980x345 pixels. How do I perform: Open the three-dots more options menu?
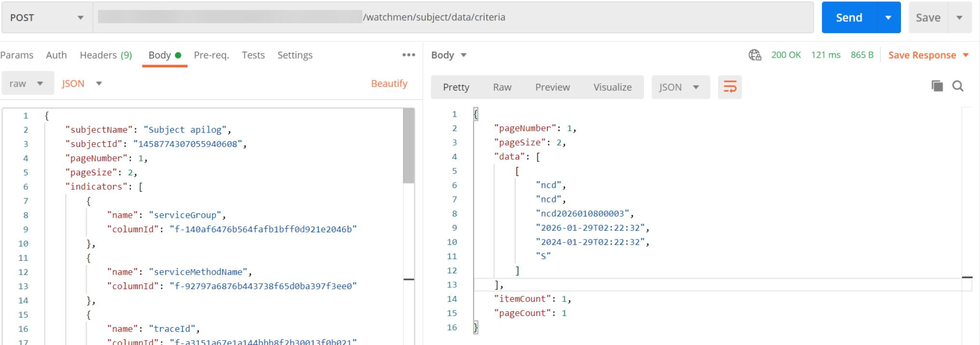(x=408, y=55)
